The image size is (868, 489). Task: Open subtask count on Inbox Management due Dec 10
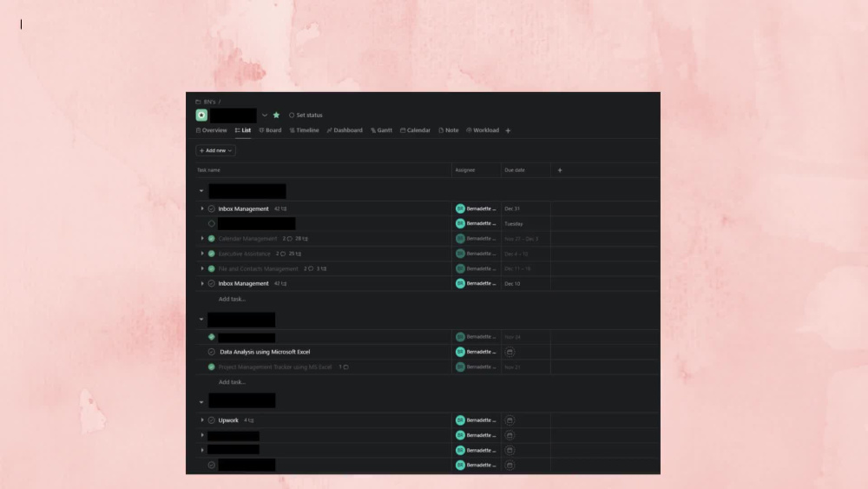(x=280, y=283)
